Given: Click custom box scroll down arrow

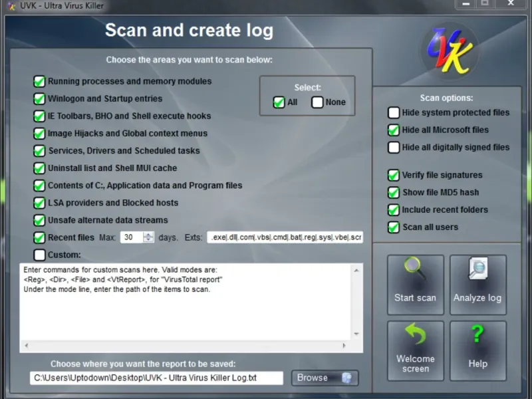Looking at the screenshot, I should click(x=356, y=334).
